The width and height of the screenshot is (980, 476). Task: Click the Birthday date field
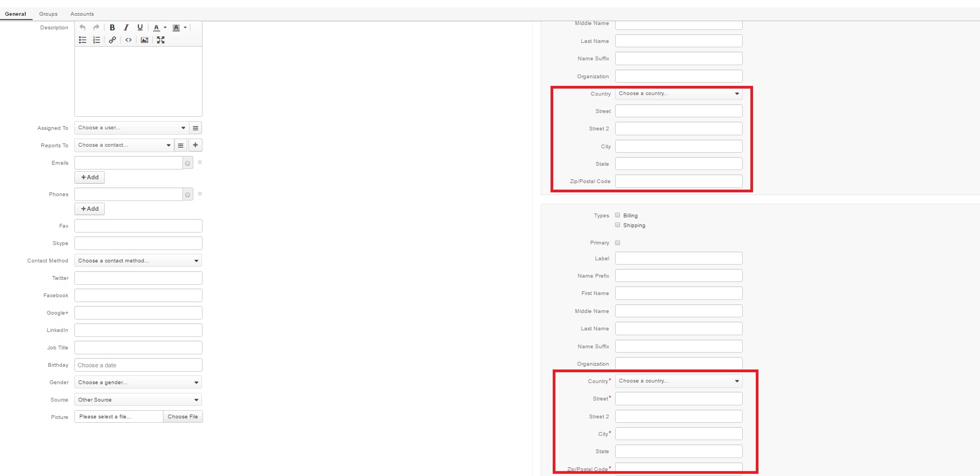click(x=138, y=365)
